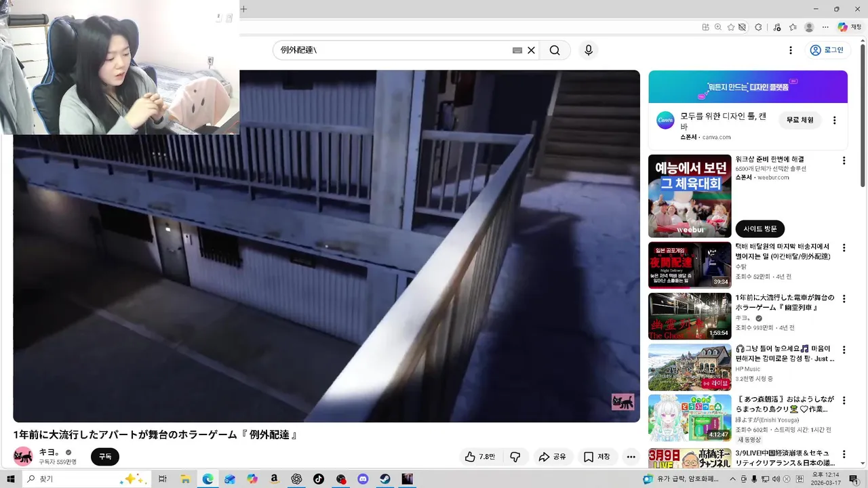Viewport: 868px width, 488px height.
Task: Click the YouTube search magnifier button
Action: click(555, 50)
